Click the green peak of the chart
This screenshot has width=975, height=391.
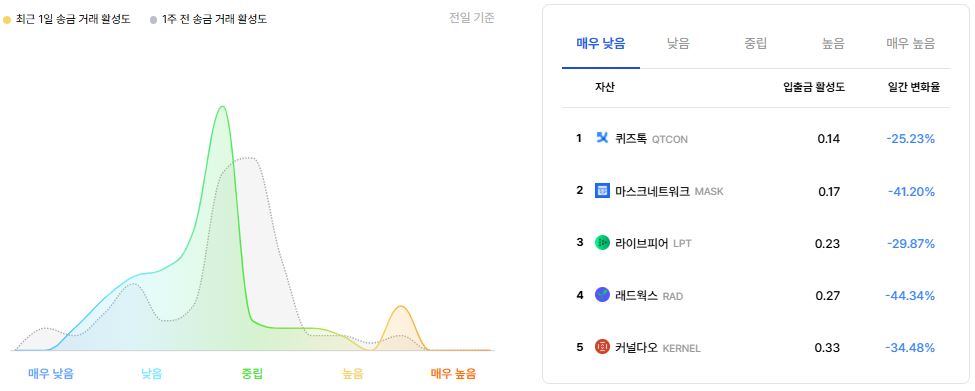[x=222, y=108]
